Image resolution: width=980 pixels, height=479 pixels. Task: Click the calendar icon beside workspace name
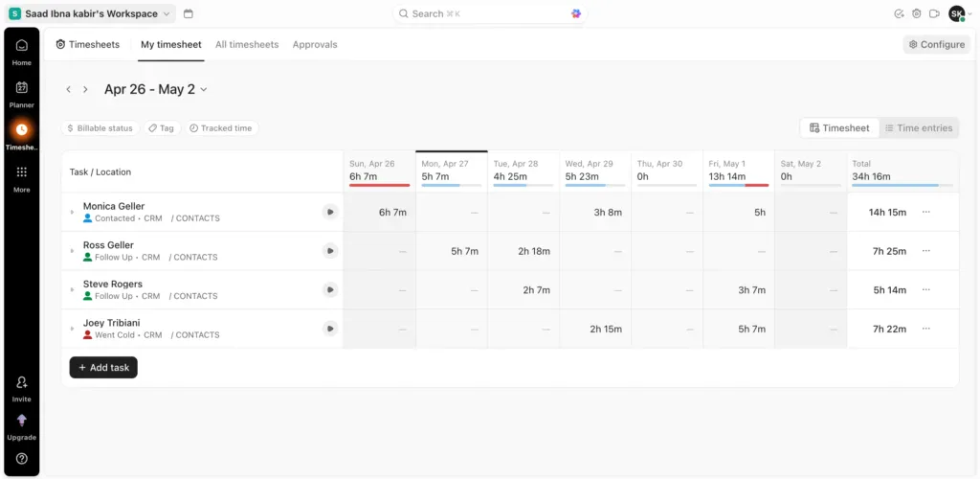(x=188, y=13)
